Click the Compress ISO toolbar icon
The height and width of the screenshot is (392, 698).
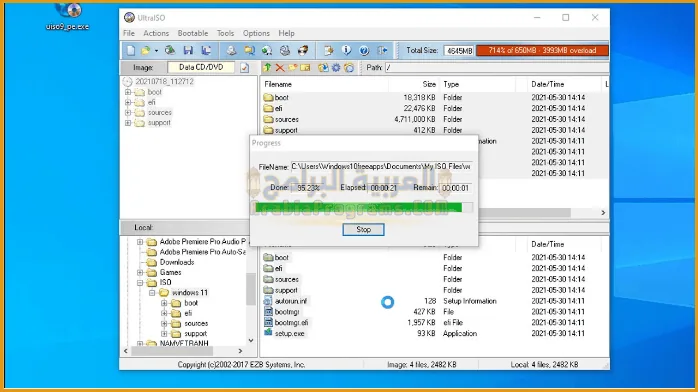pyautogui.click(x=285, y=50)
